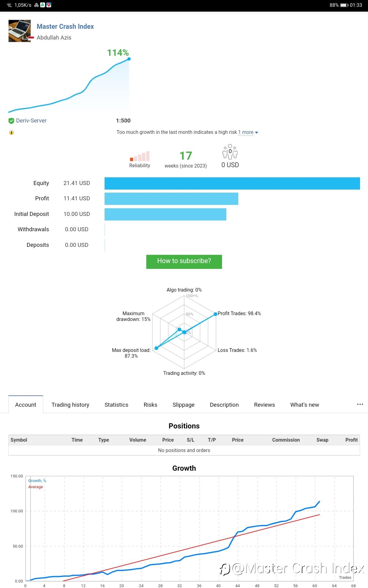Image resolution: width=368 pixels, height=588 pixels.
Task: Click the Wi-Fi status bar icon
Action: pos(9,5)
